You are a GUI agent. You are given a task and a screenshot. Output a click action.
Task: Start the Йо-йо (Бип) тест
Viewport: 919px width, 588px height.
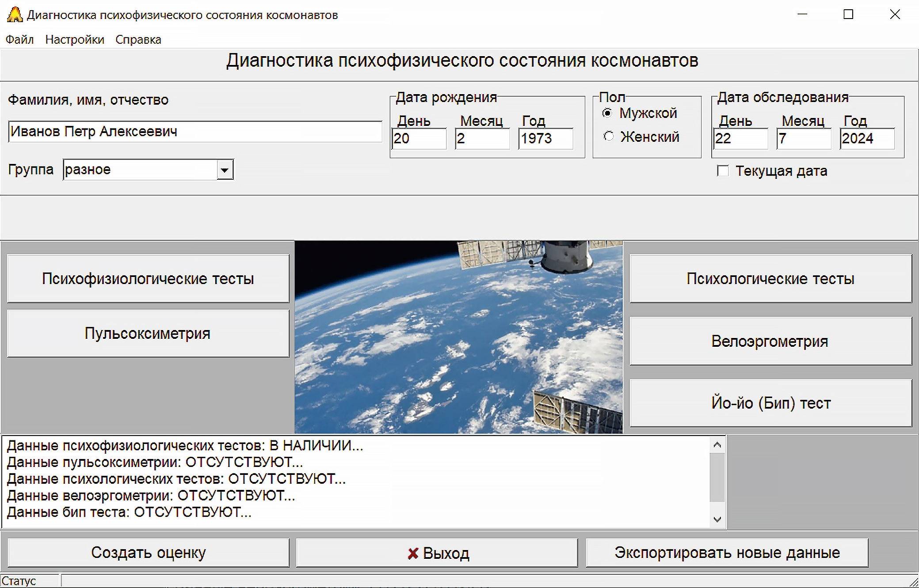770,403
